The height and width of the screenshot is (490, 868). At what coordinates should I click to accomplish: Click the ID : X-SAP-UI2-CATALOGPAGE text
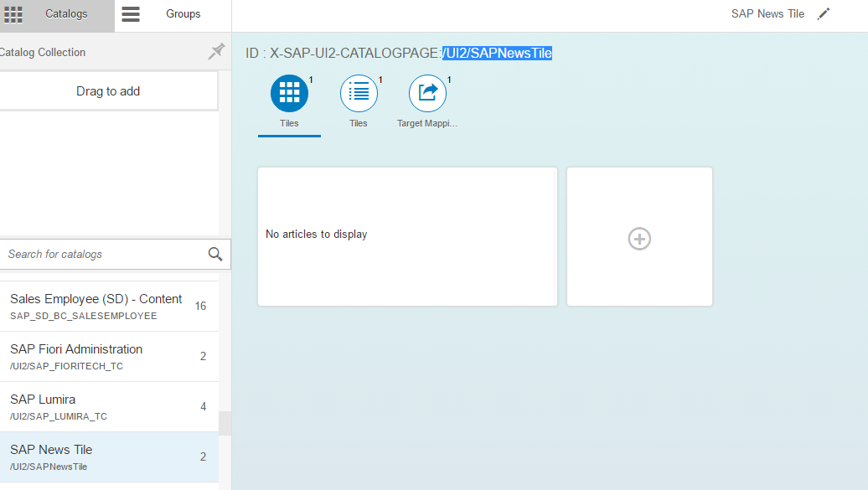[x=344, y=53]
